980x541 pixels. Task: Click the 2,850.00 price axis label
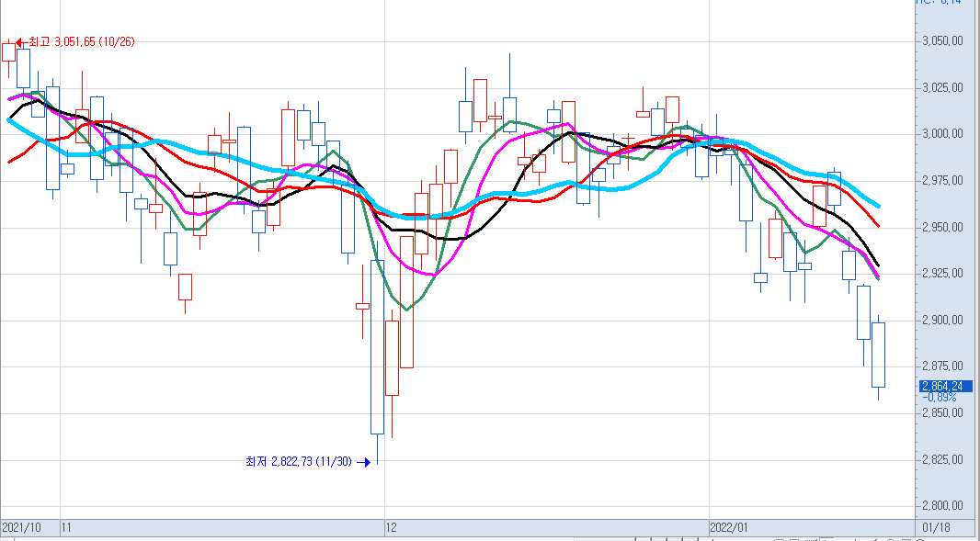pyautogui.click(x=942, y=413)
